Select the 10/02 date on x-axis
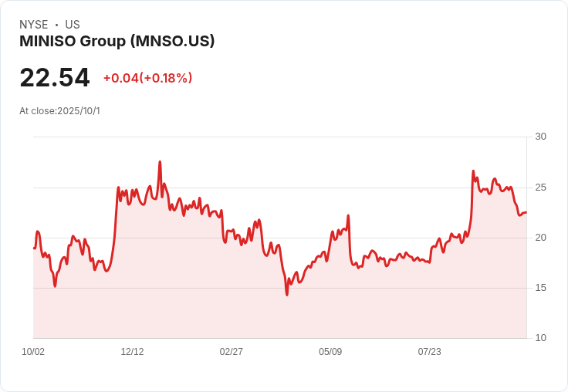Viewport: 568px width, 392px height. click(33, 351)
